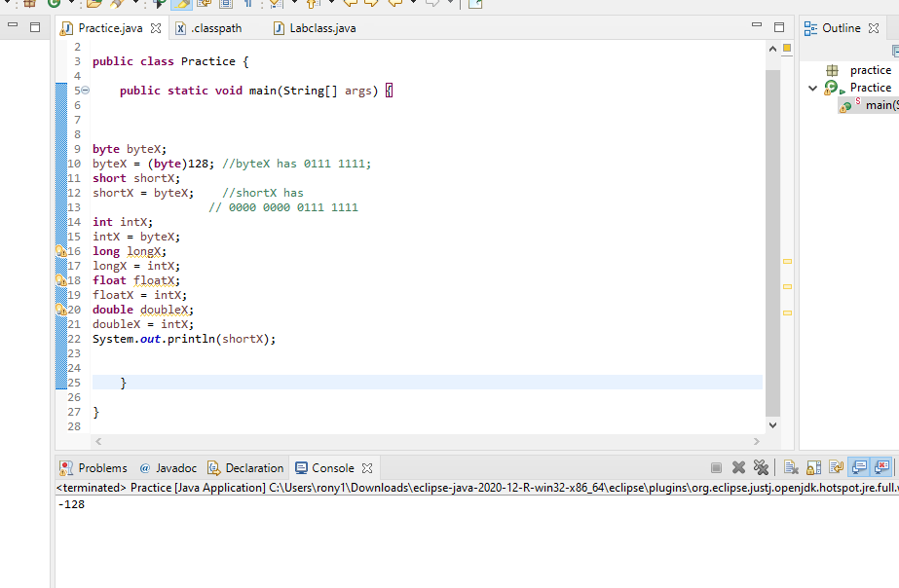Viewport: 899px width, 588px height.
Task: Clear the Console output
Action: coord(792,467)
